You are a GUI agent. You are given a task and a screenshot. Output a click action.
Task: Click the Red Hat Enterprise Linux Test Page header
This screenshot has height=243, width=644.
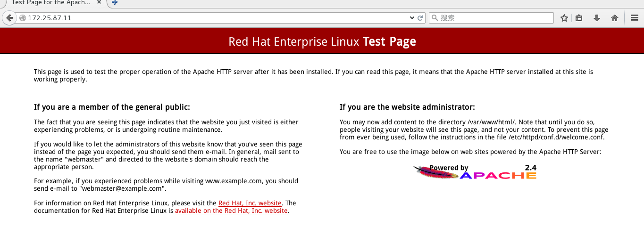(322, 41)
